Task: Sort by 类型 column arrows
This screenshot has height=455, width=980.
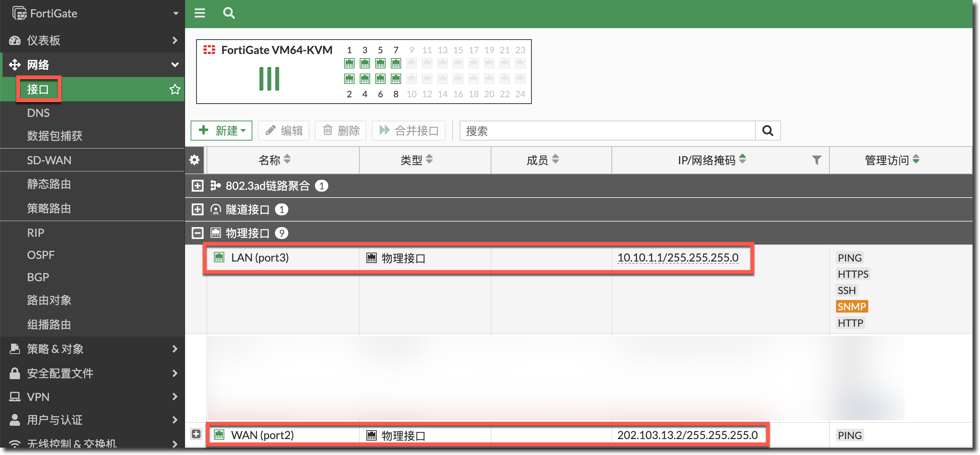Action: click(x=429, y=159)
